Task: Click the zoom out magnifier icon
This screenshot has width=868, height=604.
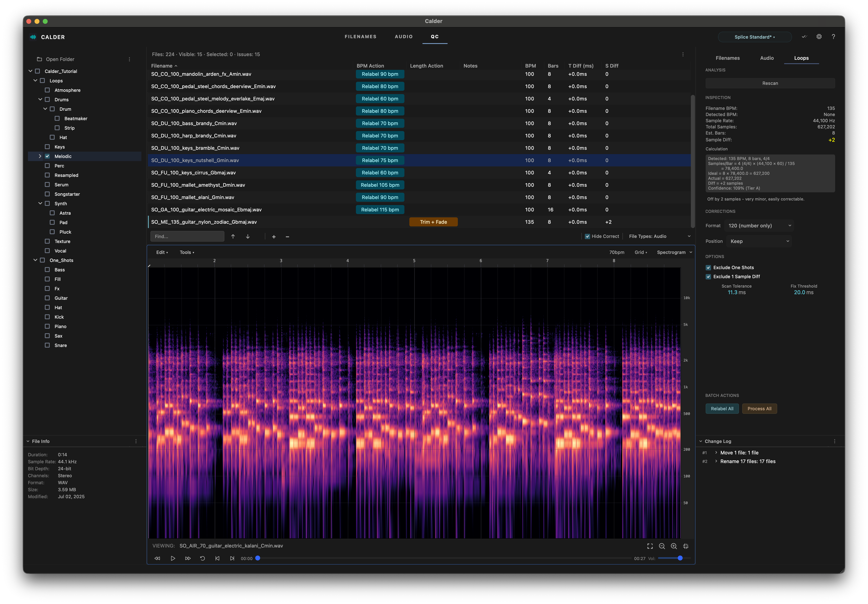Action: [x=661, y=546]
